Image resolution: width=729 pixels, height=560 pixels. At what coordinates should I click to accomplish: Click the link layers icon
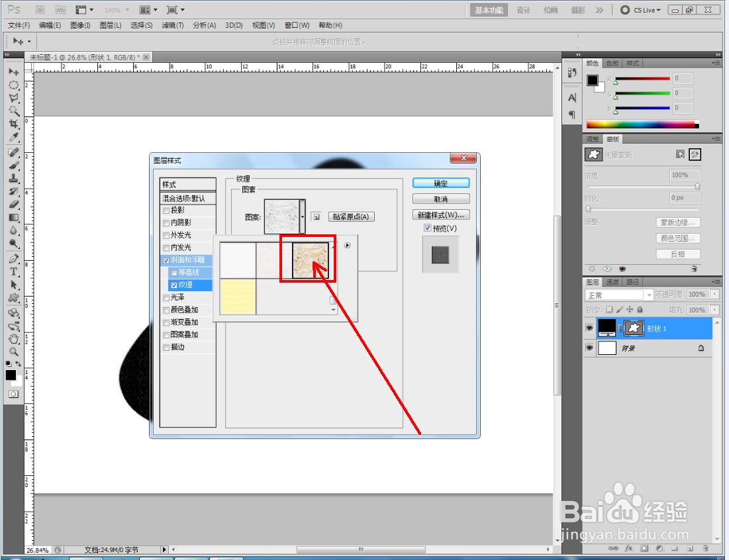click(613, 548)
